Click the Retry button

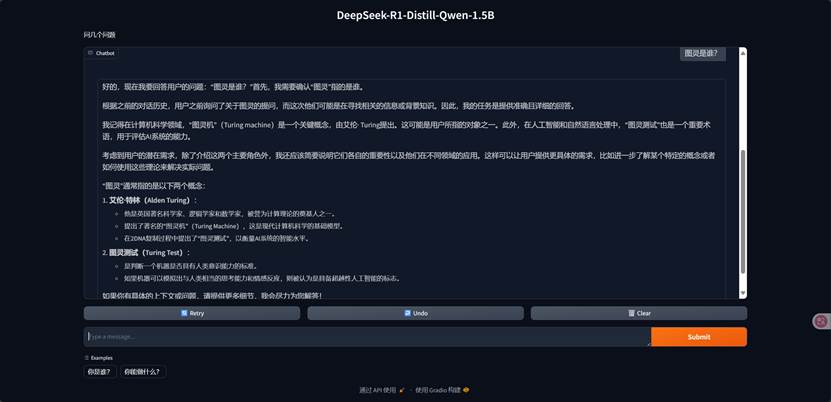coord(192,313)
